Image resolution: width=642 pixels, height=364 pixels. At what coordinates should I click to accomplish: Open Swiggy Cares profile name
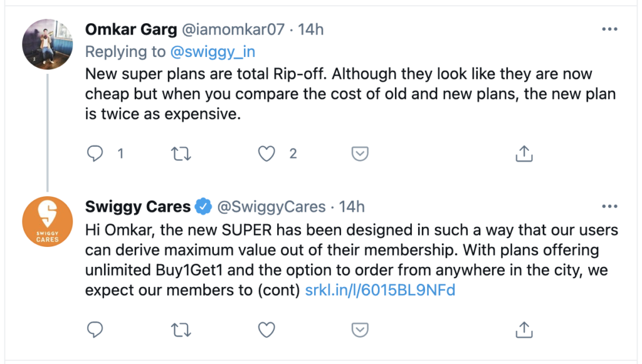137,206
